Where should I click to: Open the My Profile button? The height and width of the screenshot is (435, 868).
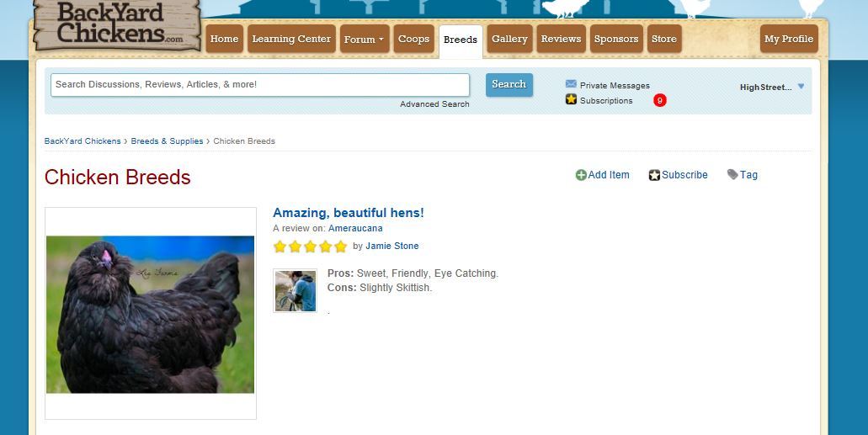click(x=789, y=39)
